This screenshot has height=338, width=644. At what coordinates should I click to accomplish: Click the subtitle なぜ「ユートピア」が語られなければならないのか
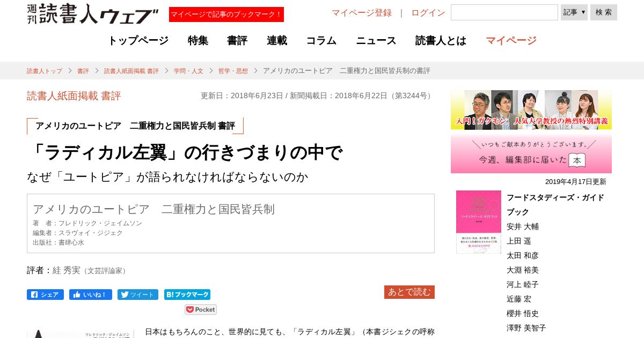point(167,177)
